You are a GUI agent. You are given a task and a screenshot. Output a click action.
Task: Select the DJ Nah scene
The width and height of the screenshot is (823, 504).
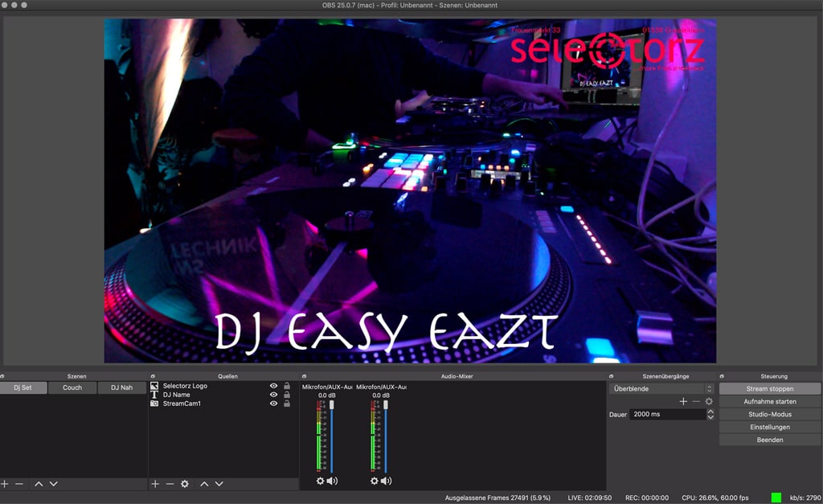pos(121,387)
